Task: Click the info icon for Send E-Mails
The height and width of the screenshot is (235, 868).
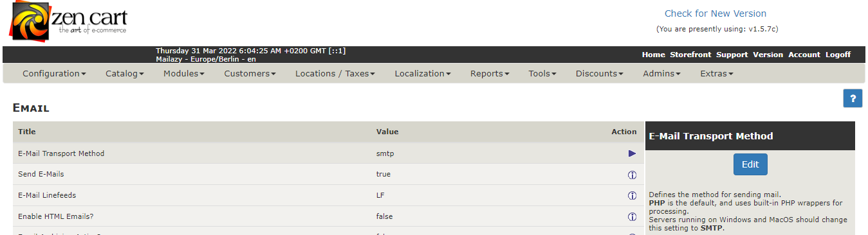Action: 632,175
